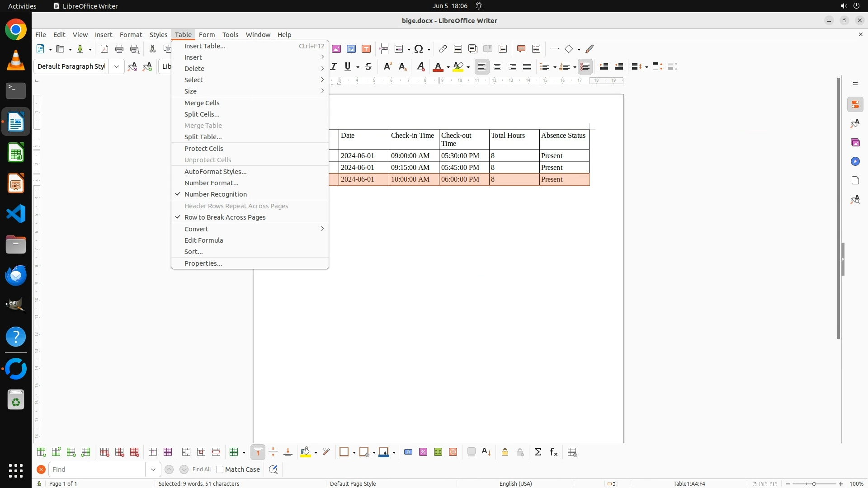Click the zoom slider in status bar
Viewport: 868px width, 488px height.
814,484
